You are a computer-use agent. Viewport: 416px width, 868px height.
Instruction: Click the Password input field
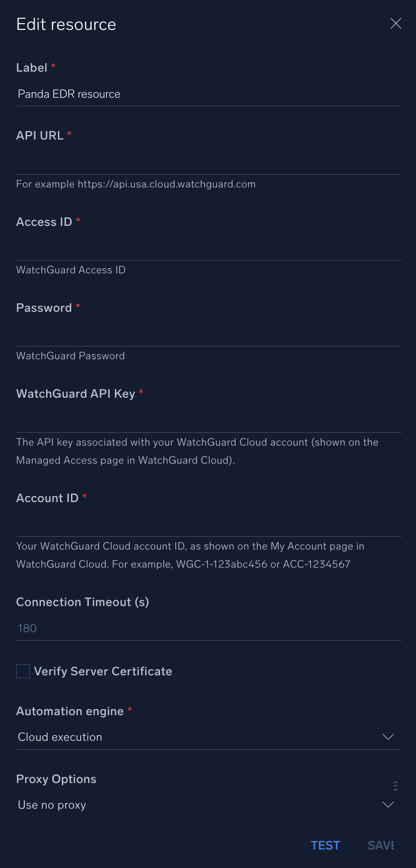coord(208,334)
